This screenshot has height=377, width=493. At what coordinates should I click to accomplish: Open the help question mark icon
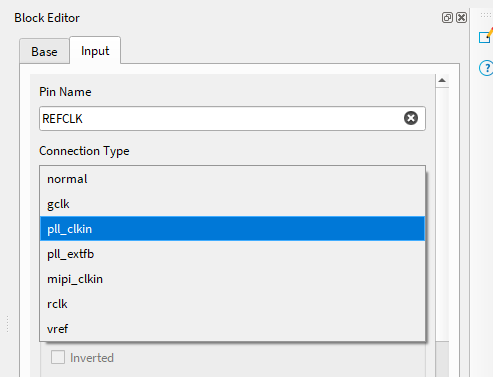pyautogui.click(x=486, y=68)
